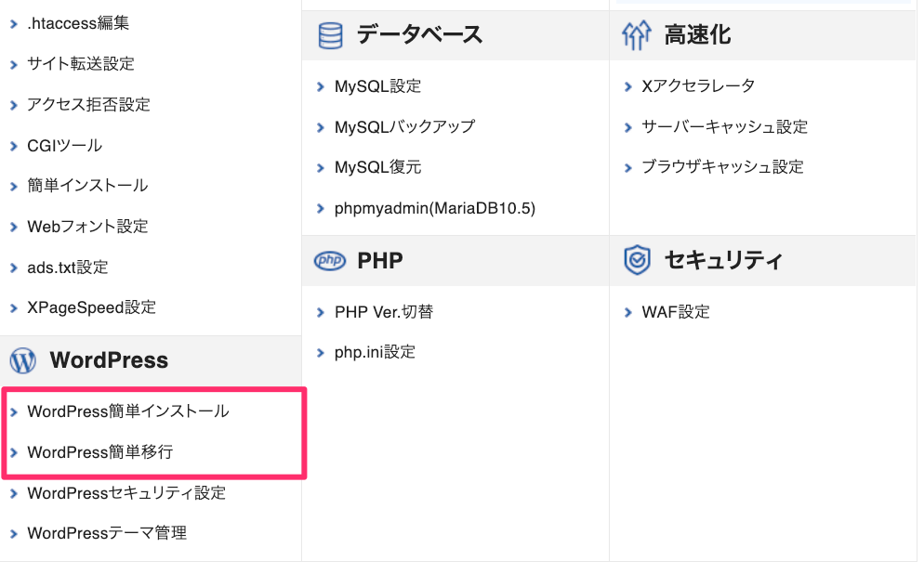This screenshot has width=924, height=574.
Task: Click the PHP section heading text
Action: tap(380, 260)
